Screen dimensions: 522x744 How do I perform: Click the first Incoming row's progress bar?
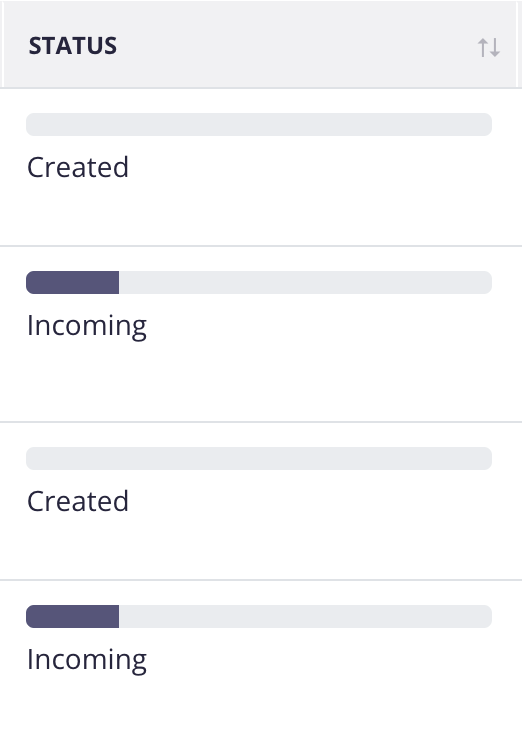259,282
